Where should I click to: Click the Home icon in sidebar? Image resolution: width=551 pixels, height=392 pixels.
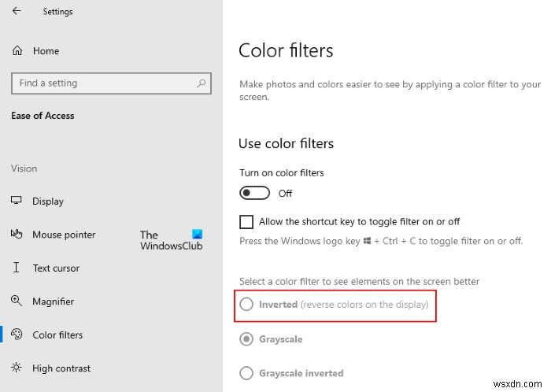[17, 50]
